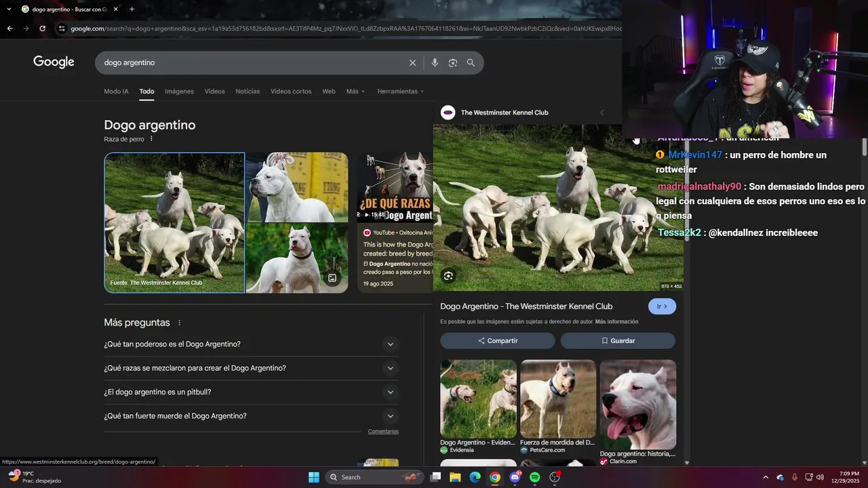Click the Chrome address bar URL
This screenshot has height=488, width=868.
pyautogui.click(x=346, y=28)
